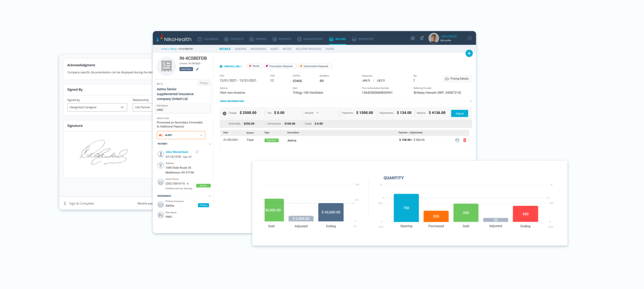The image size is (644, 289).
Task: Click the Authorization Required tag
Action: tap(315, 66)
